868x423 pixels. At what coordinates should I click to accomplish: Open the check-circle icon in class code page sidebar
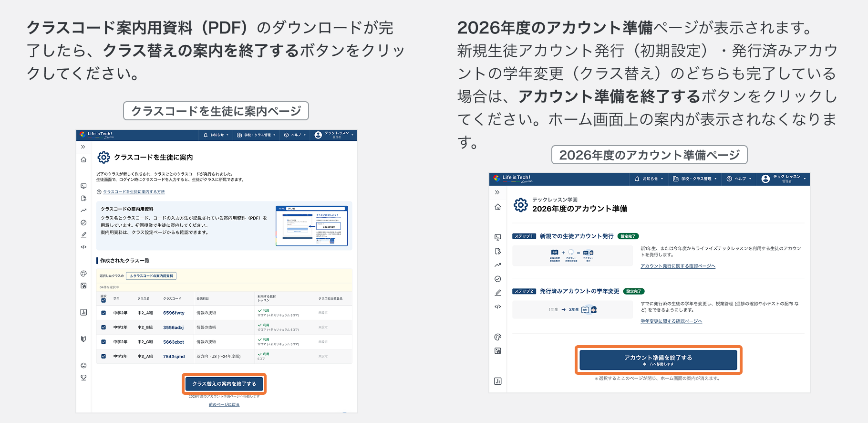coord(83,222)
